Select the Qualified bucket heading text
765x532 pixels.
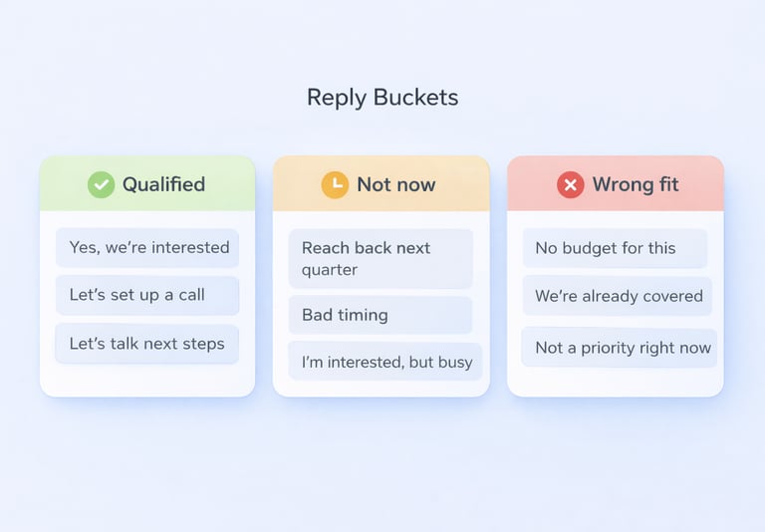click(163, 184)
